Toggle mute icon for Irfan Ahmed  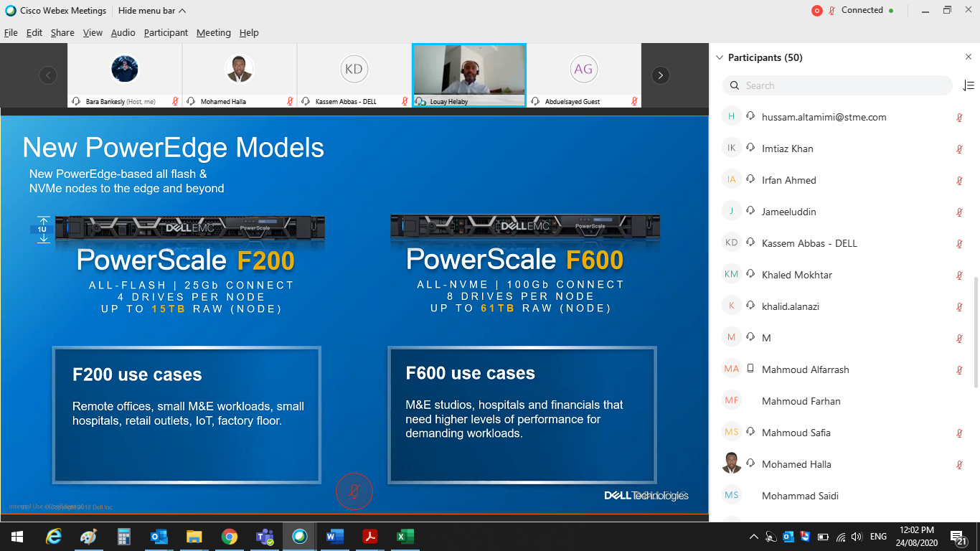tap(959, 181)
